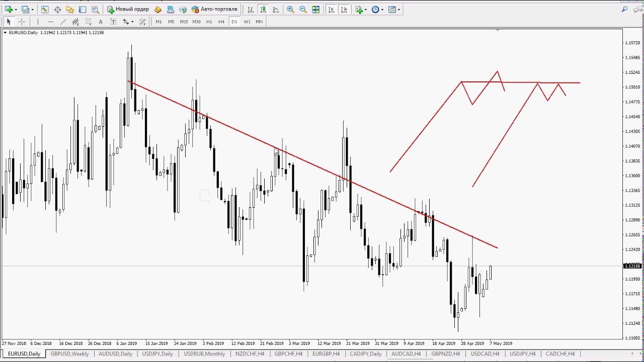Click the 21 Mar 2019 date label
Image resolution: width=644 pixels, height=362 pixels.
358,343
